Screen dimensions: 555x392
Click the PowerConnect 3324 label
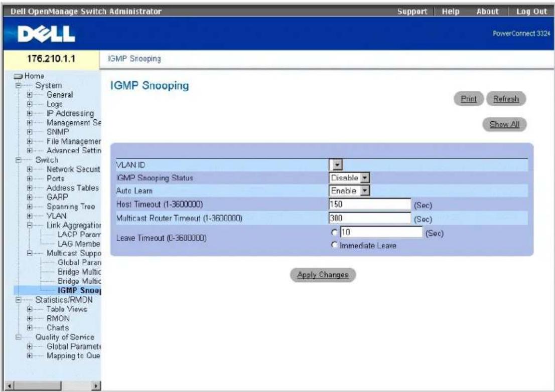tap(521, 34)
